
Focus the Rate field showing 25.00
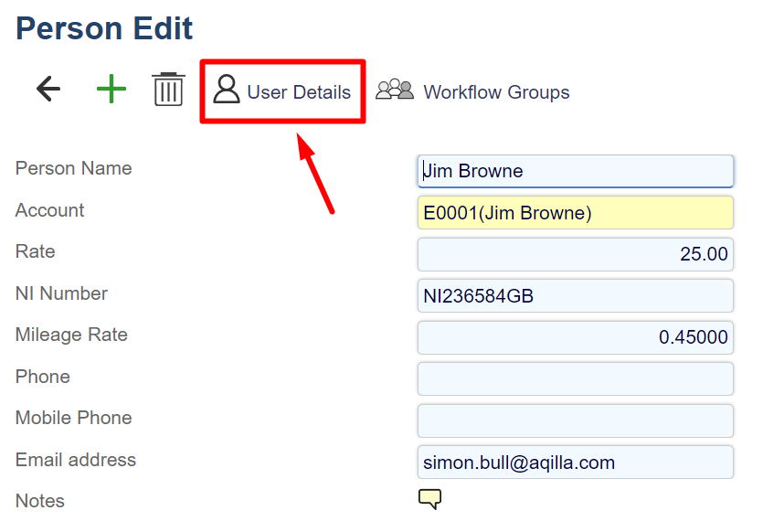pyautogui.click(x=575, y=254)
